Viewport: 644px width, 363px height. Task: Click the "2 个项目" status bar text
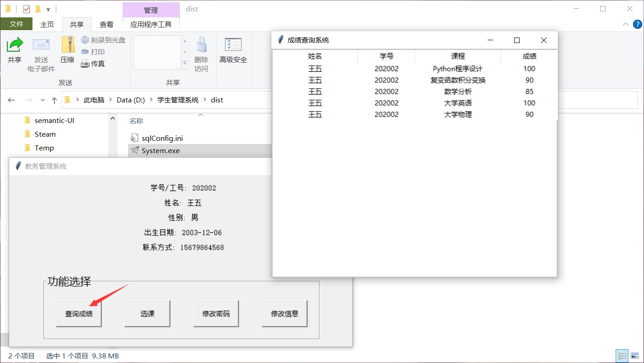pos(21,356)
